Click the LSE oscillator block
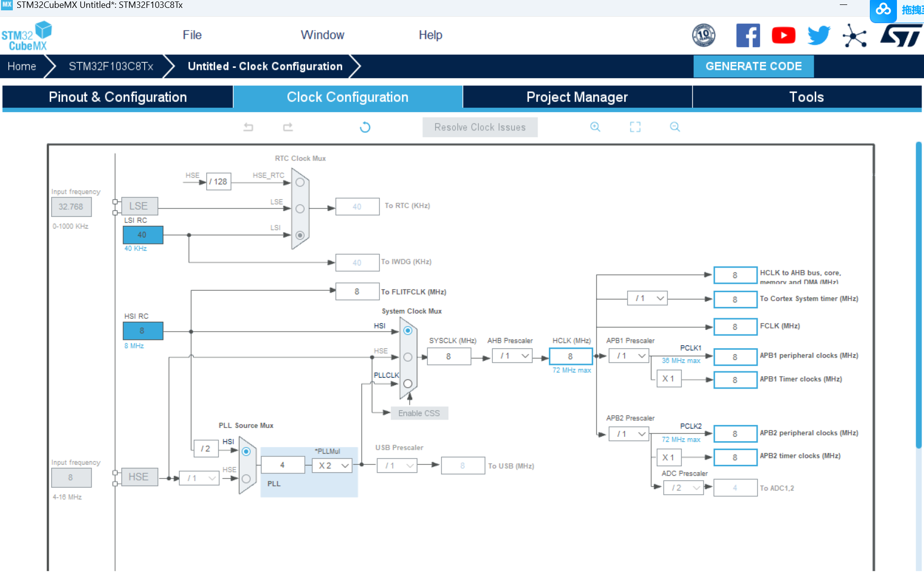 [x=139, y=206]
